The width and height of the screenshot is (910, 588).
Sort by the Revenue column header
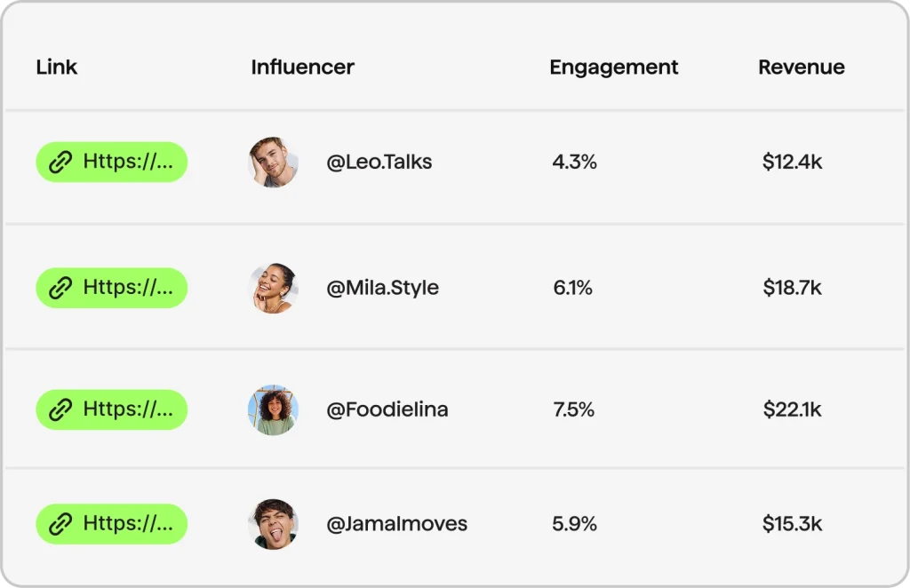click(801, 68)
